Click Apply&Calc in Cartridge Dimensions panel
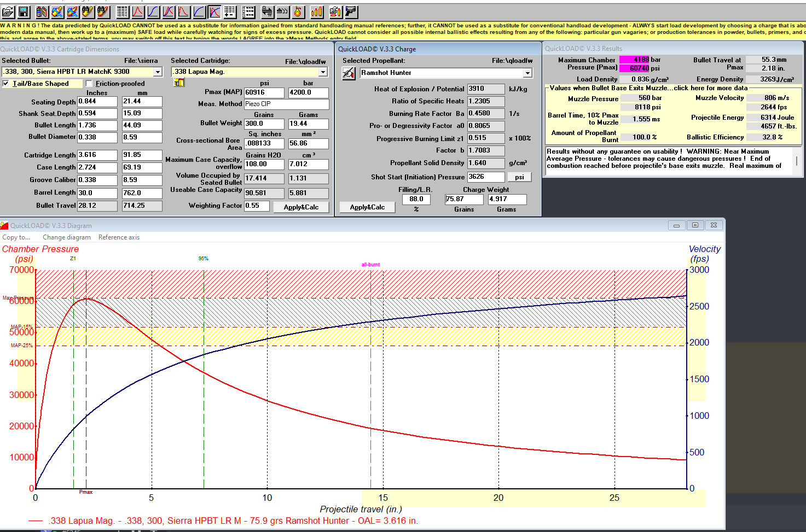The width and height of the screenshot is (806, 532). tap(301, 207)
